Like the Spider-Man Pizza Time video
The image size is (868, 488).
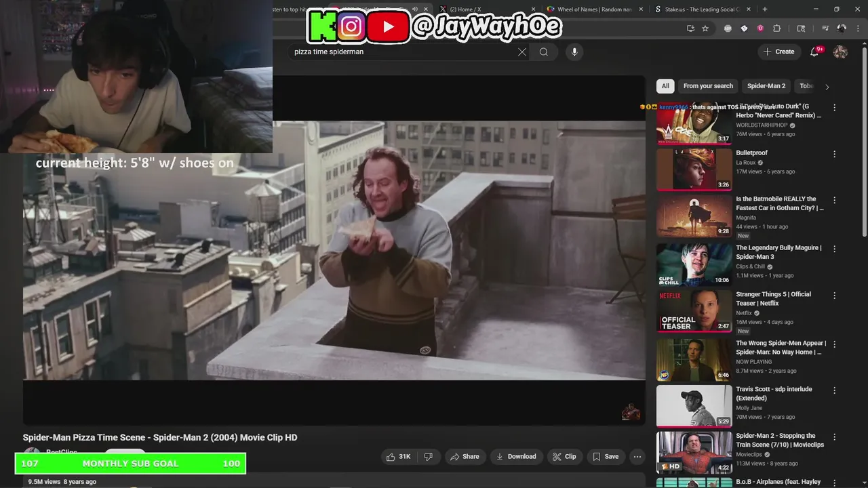(x=398, y=457)
